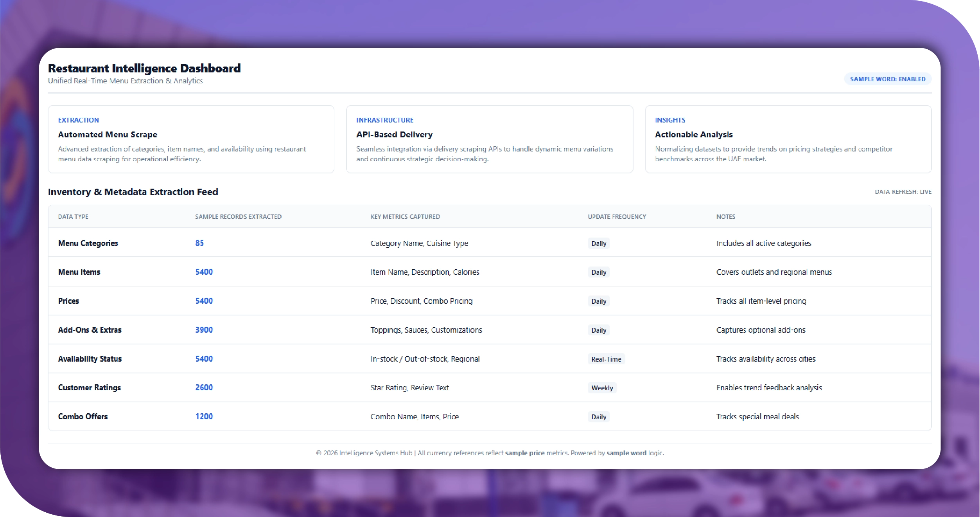Click the Combo Offers Daily badge
The height and width of the screenshot is (517, 980).
click(598, 417)
